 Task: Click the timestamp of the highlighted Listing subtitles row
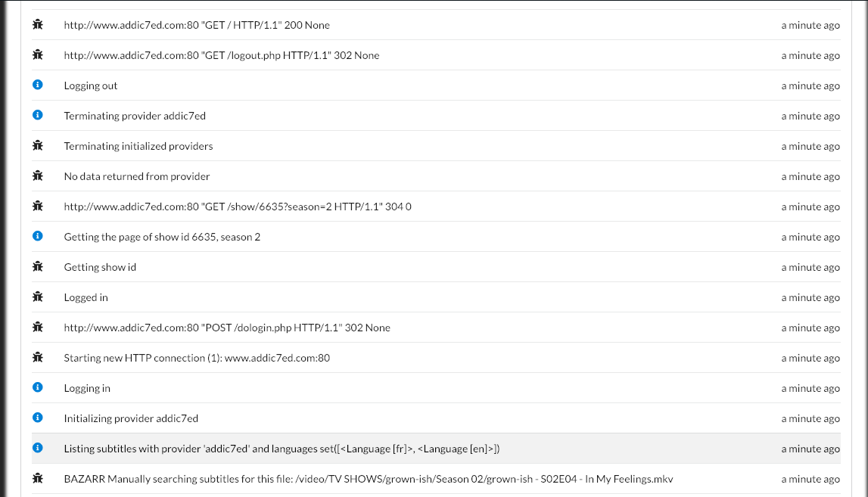810,448
